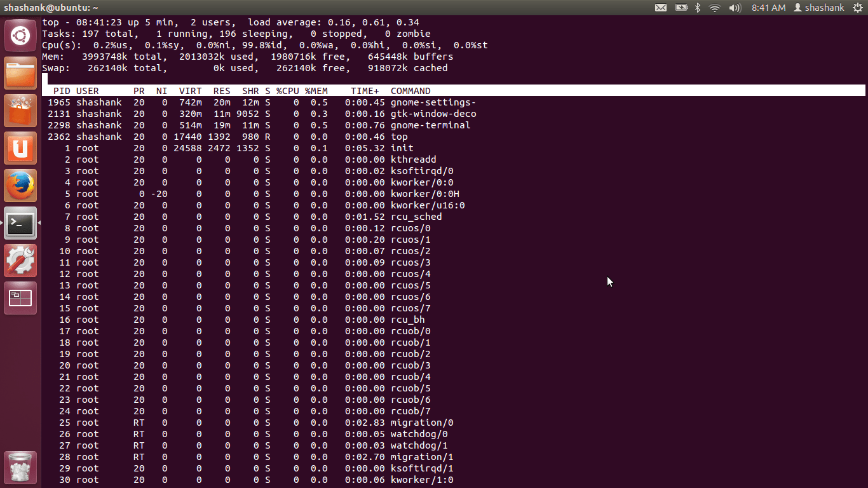Click the %CPU column header
Screen dimensions: 868x488
288,91
